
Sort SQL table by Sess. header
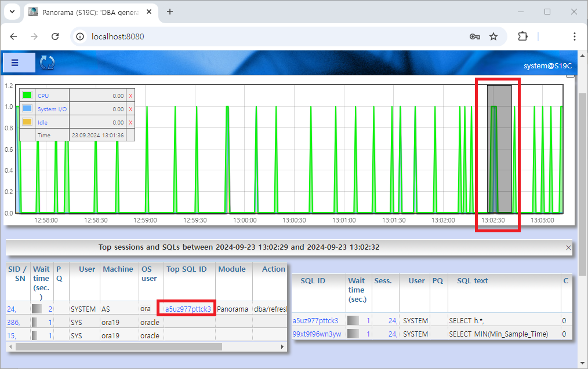[x=383, y=280]
